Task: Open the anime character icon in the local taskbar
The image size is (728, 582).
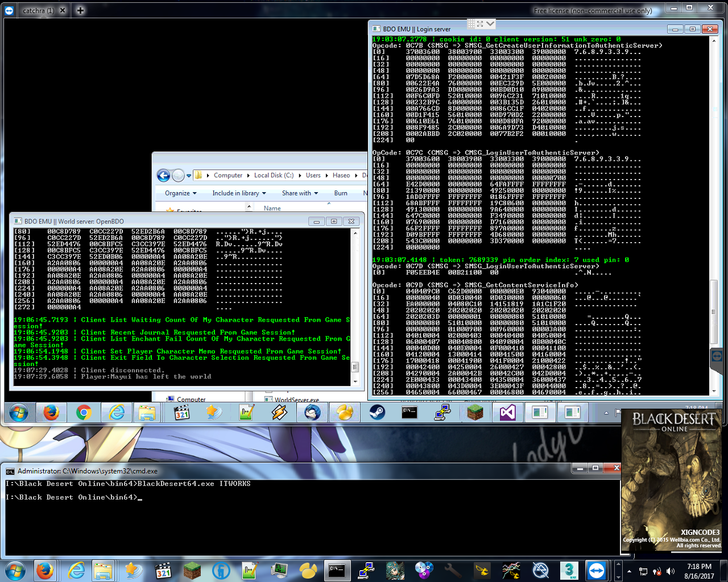Action: click(395, 570)
